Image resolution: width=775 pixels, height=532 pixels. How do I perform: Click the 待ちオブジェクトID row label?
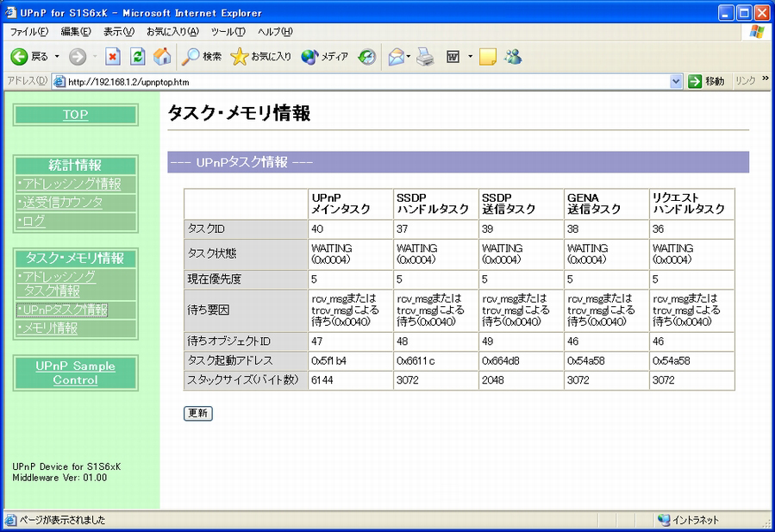click(x=246, y=341)
